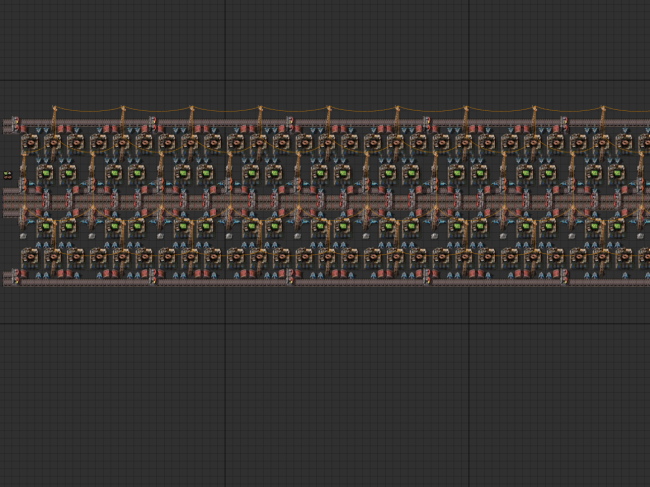650x487 pixels.
Task: Pick the third splitter on the top belt
Action: click(x=290, y=124)
